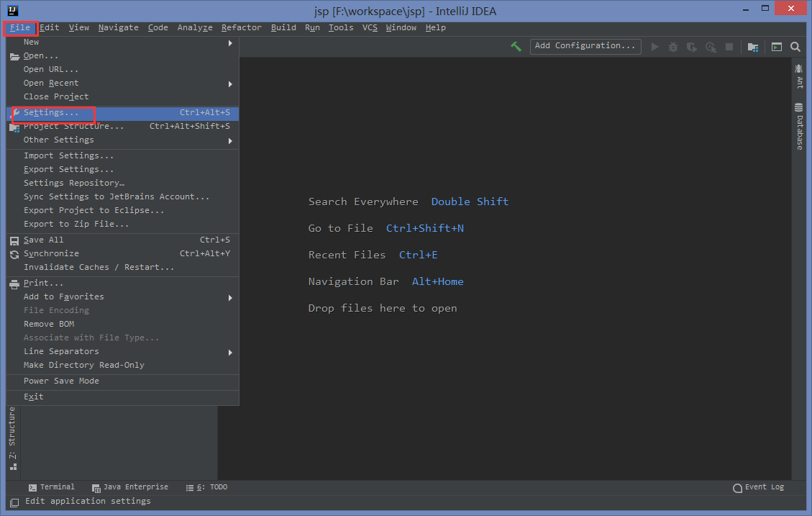Expand the New submenu arrow
This screenshot has height=516, width=812.
230,43
